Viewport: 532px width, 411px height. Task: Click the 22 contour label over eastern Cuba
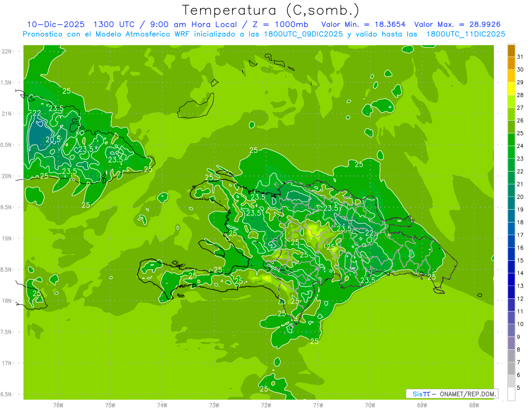(x=37, y=113)
